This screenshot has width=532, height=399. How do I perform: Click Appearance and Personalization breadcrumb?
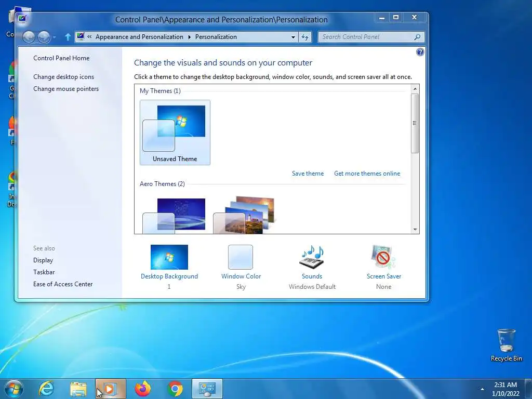tap(139, 37)
